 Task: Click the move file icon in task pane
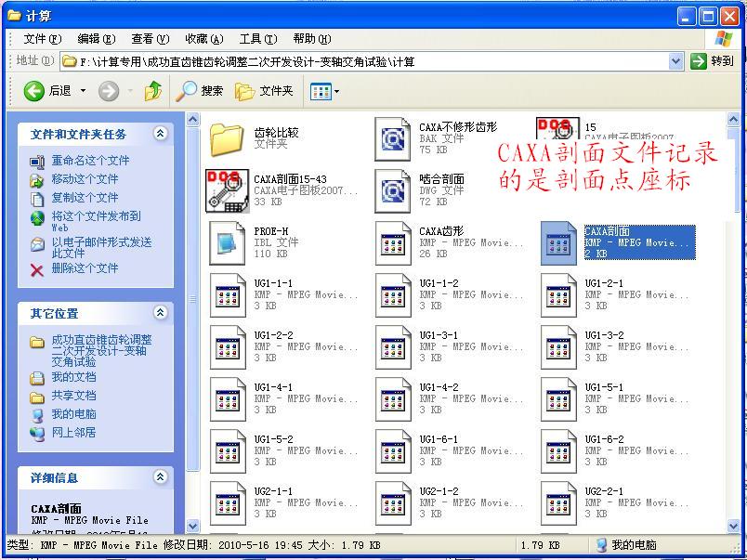pyautogui.click(x=36, y=180)
